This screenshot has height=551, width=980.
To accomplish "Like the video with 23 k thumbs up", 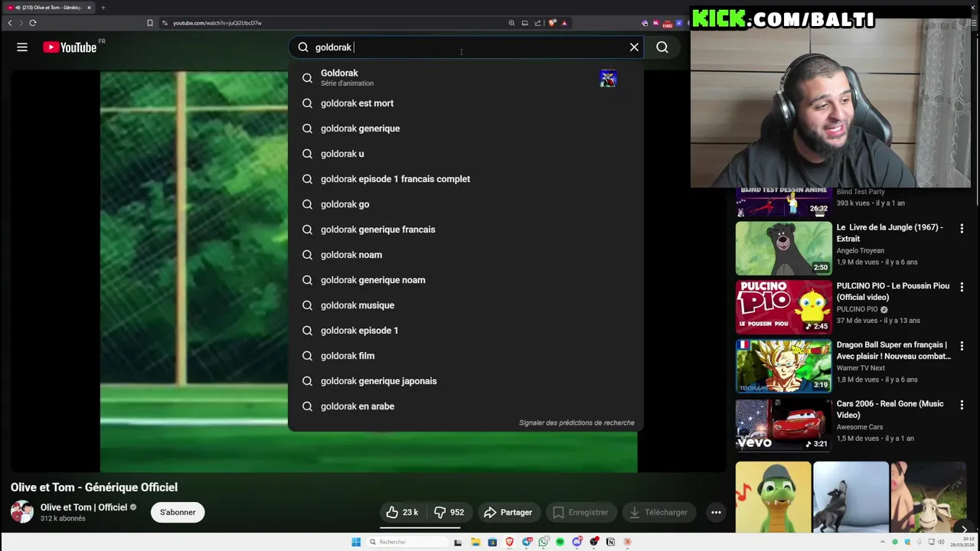I will click(402, 512).
